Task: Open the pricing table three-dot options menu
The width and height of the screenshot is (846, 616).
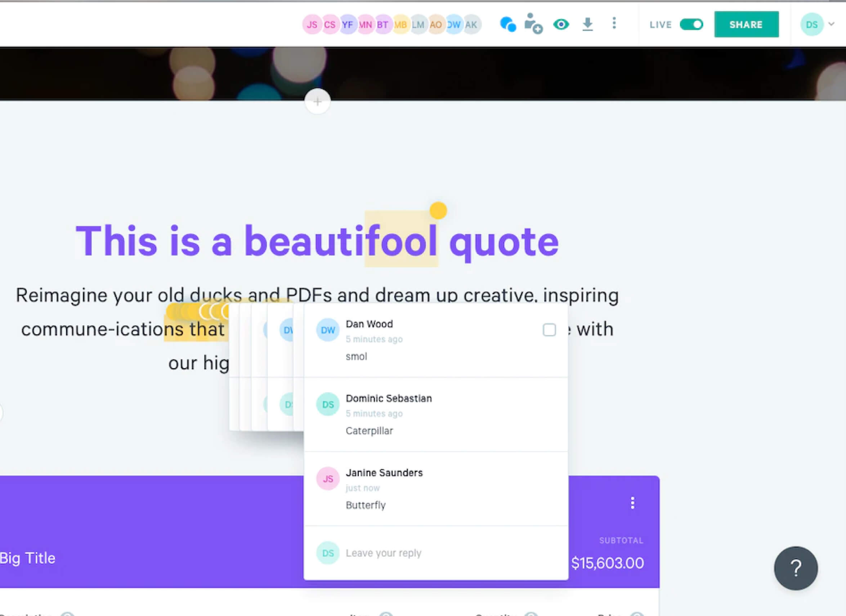Action: click(632, 503)
